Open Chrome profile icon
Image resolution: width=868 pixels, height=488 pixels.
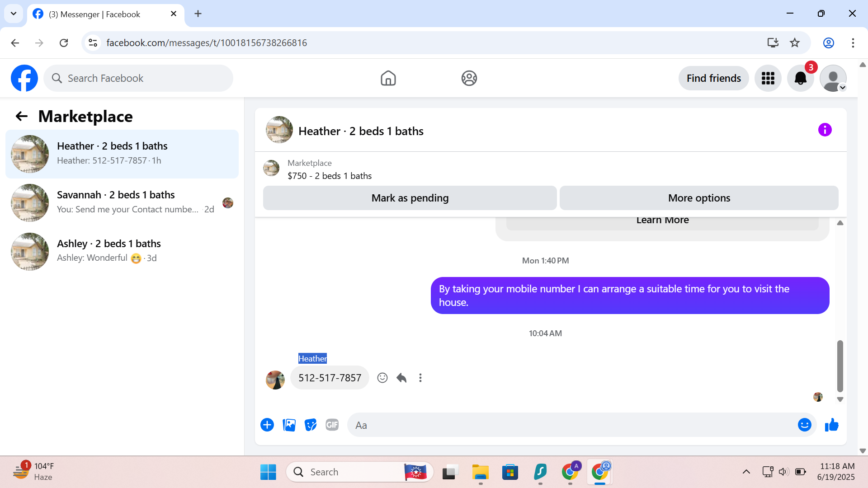click(828, 43)
